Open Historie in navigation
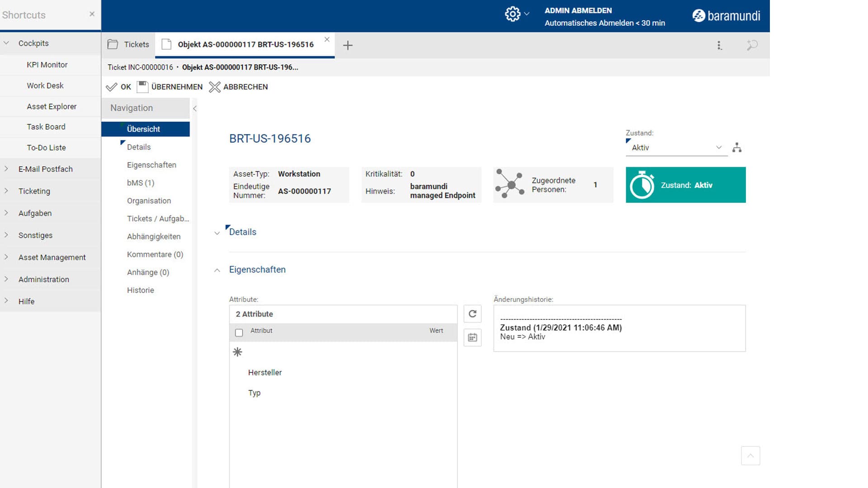 (141, 290)
